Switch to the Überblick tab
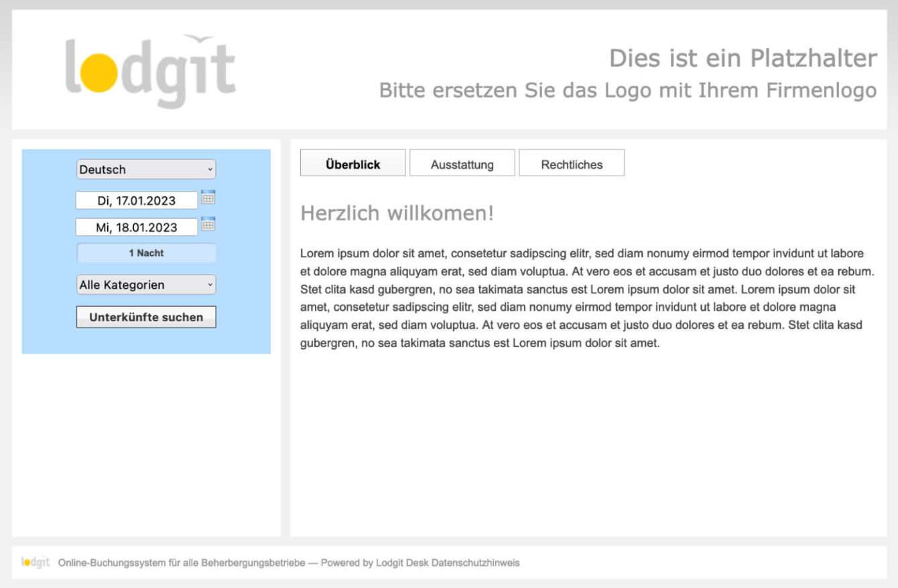 353,163
